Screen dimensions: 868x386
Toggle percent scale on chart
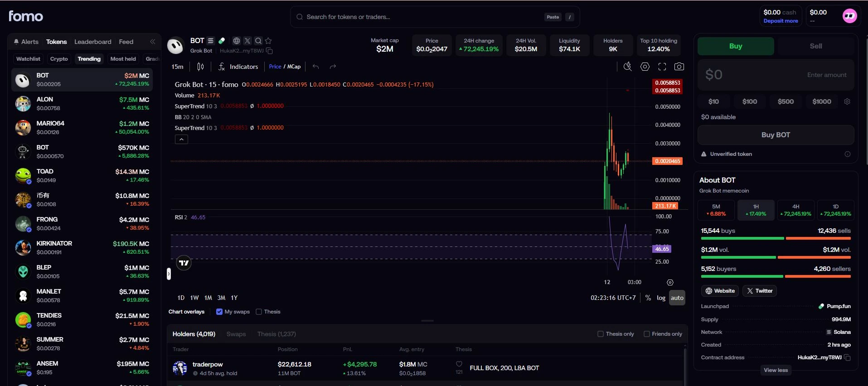coord(648,298)
